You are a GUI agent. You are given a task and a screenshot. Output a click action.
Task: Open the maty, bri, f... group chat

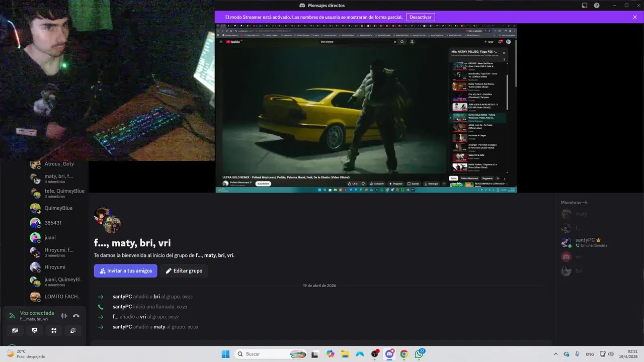click(58, 178)
